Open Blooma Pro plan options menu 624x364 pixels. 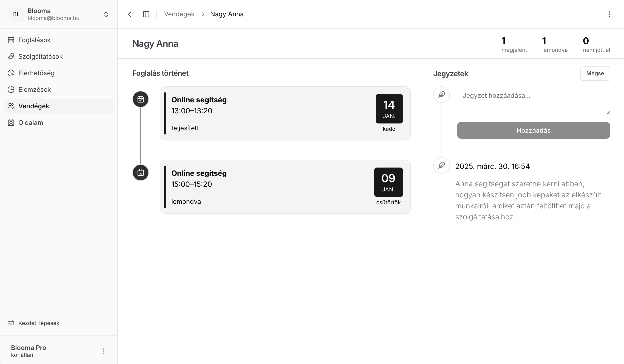coord(103,351)
